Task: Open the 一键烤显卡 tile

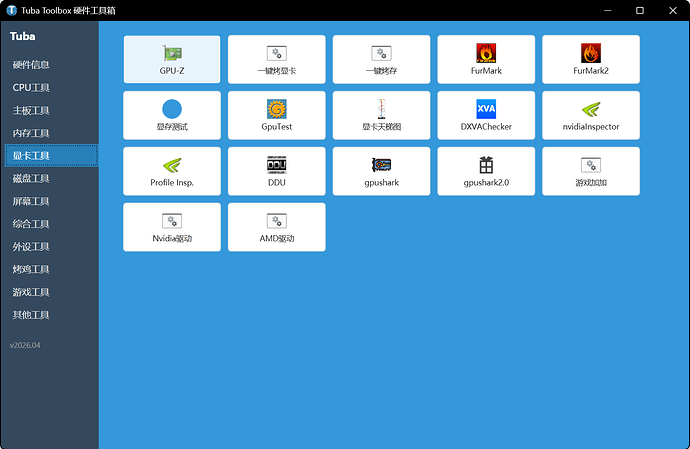Action: (276, 59)
